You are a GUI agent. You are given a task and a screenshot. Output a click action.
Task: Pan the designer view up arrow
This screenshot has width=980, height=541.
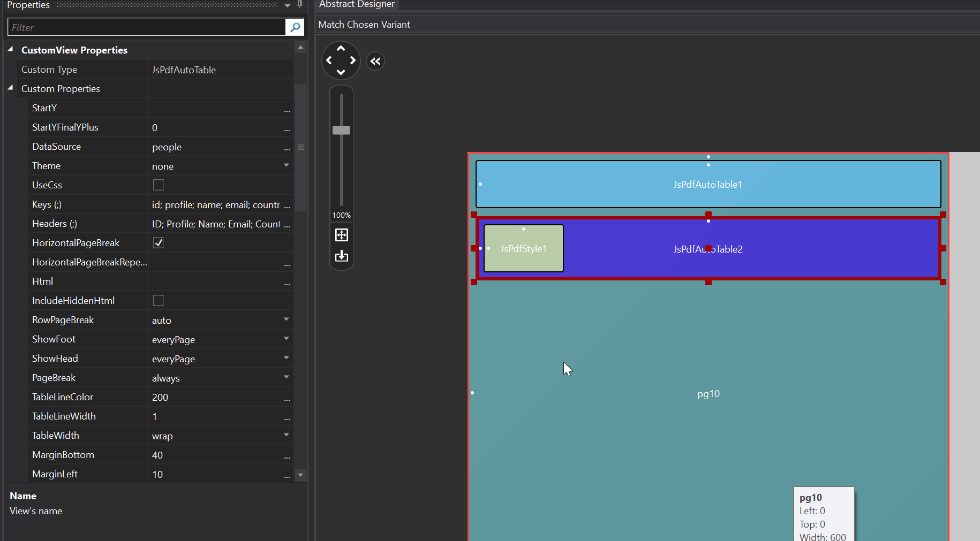[x=341, y=48]
